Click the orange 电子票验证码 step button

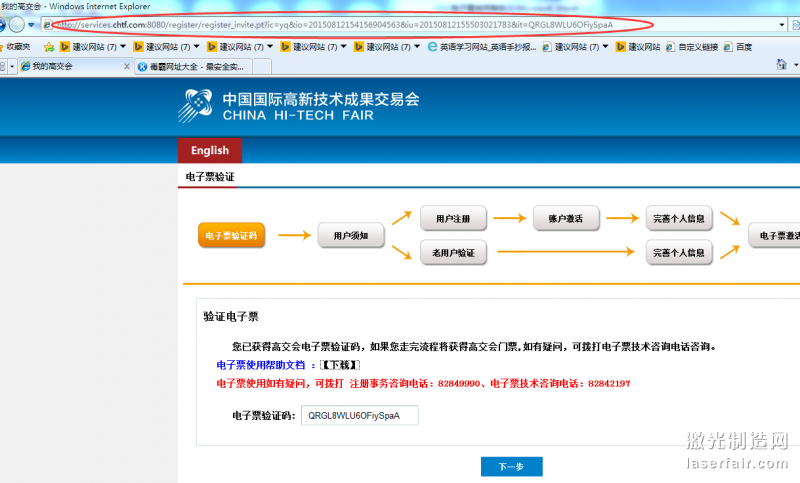point(231,236)
